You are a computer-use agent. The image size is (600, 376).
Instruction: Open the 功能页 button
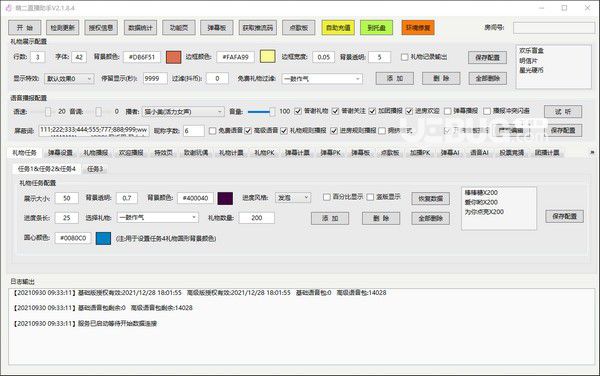(x=179, y=28)
